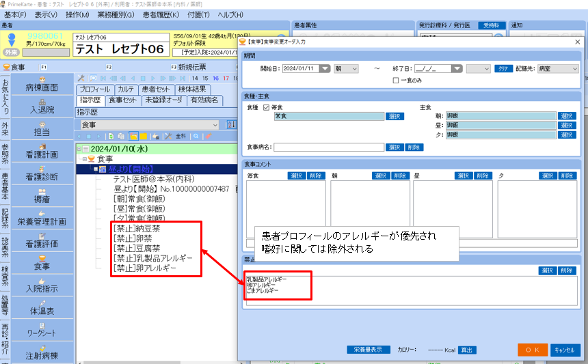Click the 食事 meal button in sidebar
This screenshot has width=588, height=364.
[42, 263]
